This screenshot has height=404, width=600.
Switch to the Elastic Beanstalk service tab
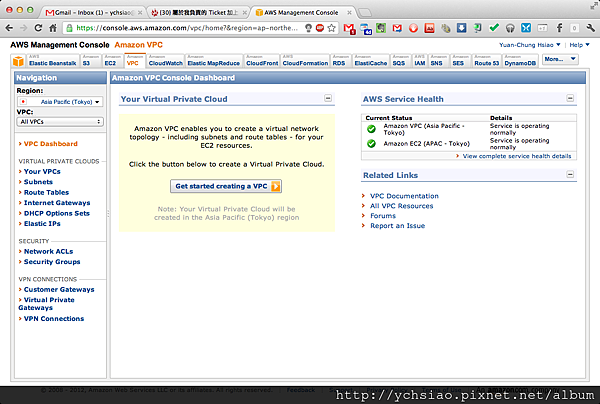[53, 61]
